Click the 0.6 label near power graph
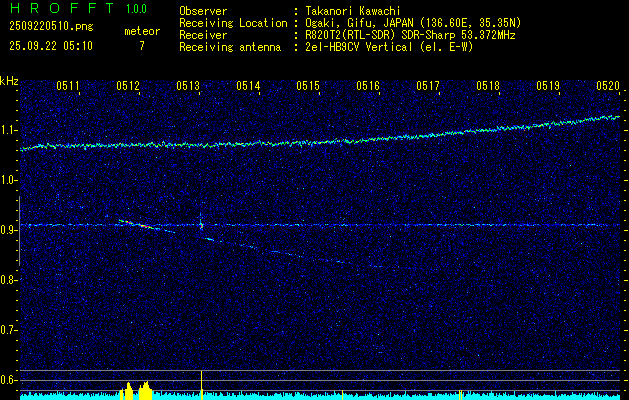 click(x=9, y=379)
